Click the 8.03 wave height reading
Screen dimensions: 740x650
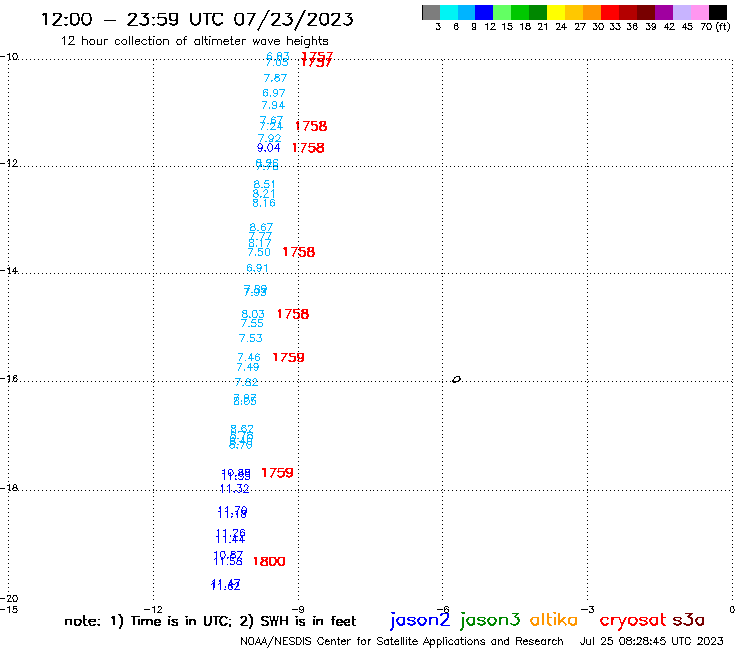coord(253,314)
